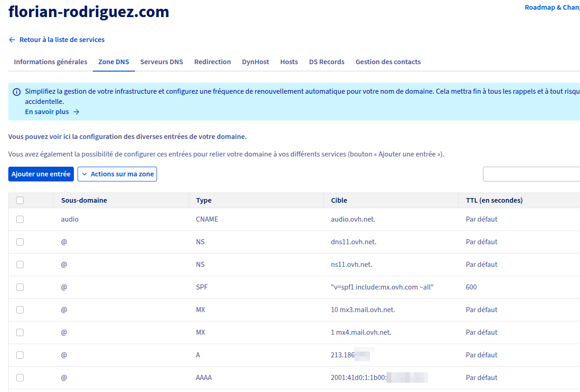Check the audio CNAME record row
The height and width of the screenshot is (392, 580).
(20, 219)
